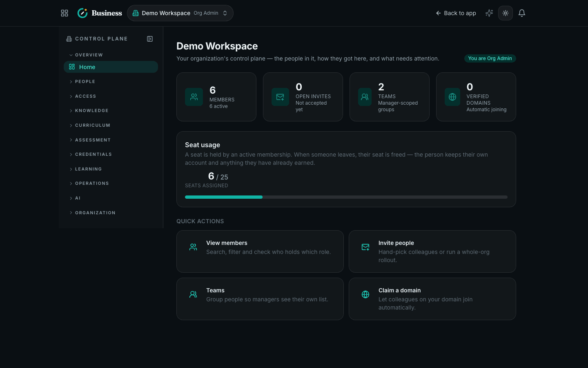This screenshot has width=588, height=368.
Task: Click the Verified Domains globe icon
Action: pos(452,97)
